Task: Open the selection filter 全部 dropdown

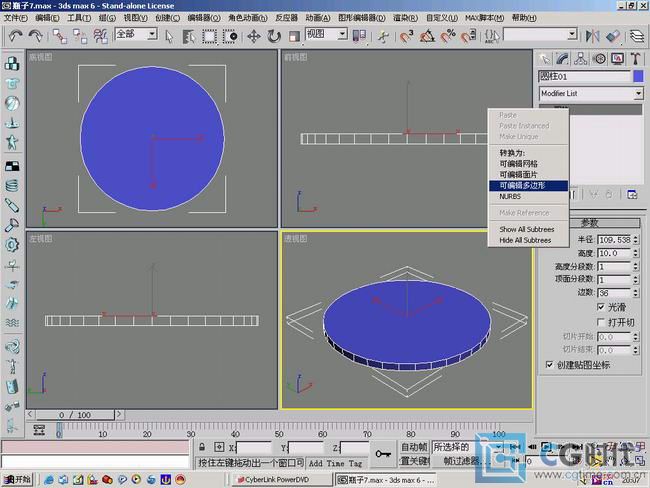Action: pos(153,34)
